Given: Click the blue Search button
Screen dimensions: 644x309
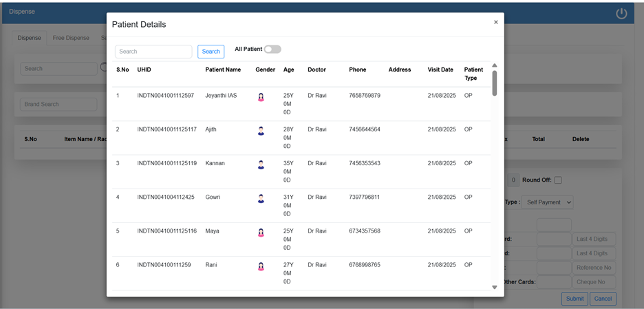Looking at the screenshot, I should (x=211, y=52).
